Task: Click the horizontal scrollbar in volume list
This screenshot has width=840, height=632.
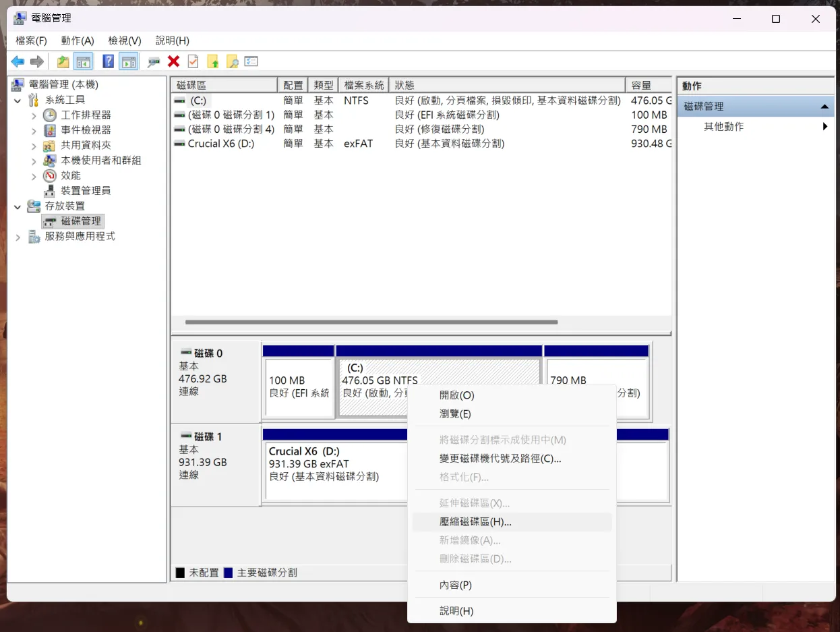Action: (371, 322)
